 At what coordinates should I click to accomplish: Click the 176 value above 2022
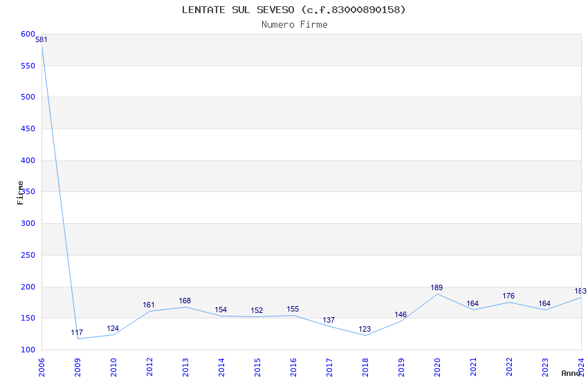click(508, 296)
